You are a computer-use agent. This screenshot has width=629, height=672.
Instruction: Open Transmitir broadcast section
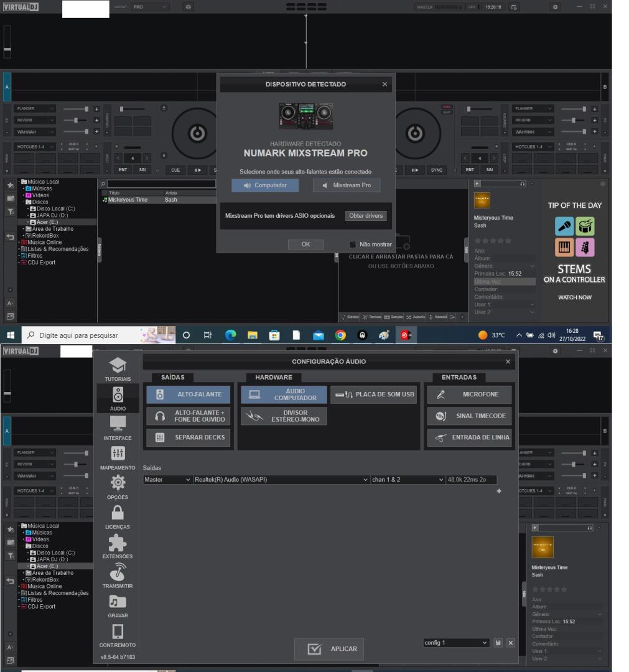pyautogui.click(x=118, y=576)
